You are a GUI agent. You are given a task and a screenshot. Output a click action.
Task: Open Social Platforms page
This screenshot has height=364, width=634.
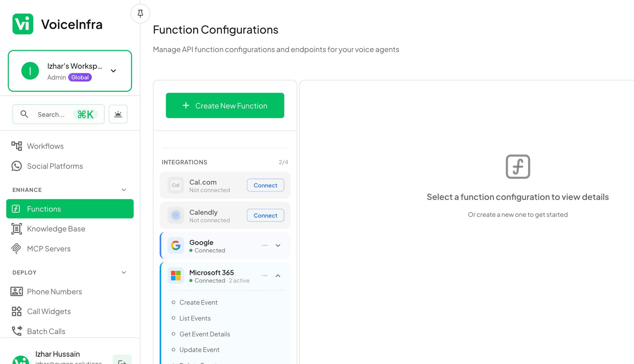[55, 166]
